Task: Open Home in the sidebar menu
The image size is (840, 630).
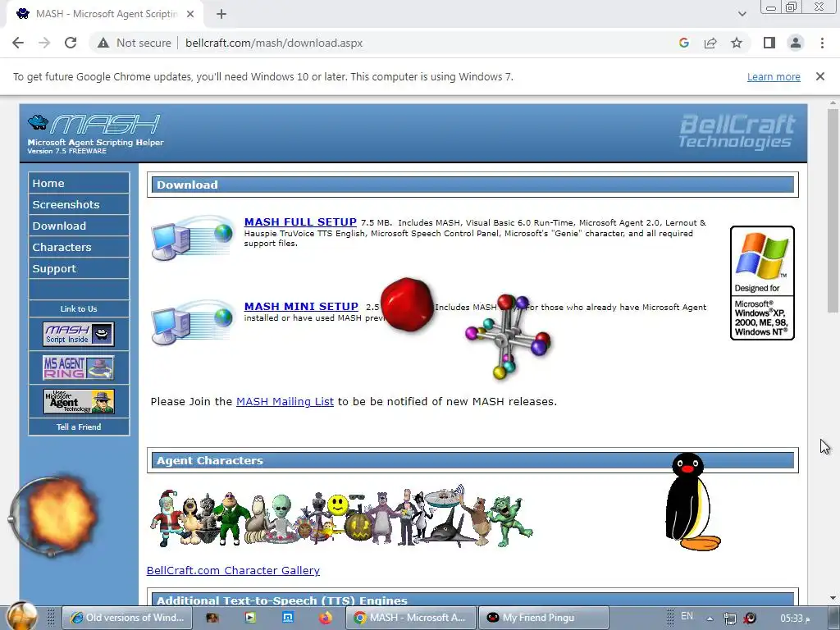Action: [79, 183]
